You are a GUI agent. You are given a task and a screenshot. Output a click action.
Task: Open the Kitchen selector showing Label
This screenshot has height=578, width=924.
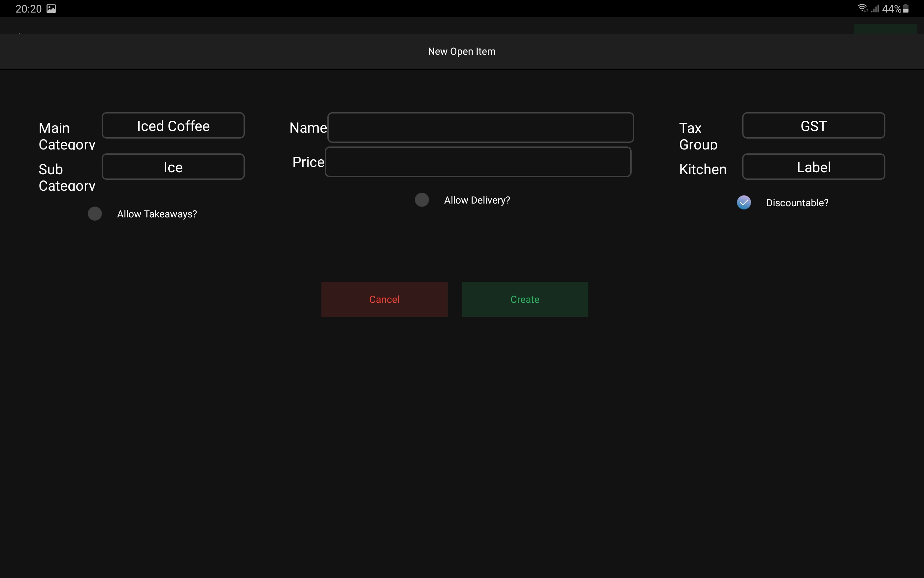click(x=813, y=167)
